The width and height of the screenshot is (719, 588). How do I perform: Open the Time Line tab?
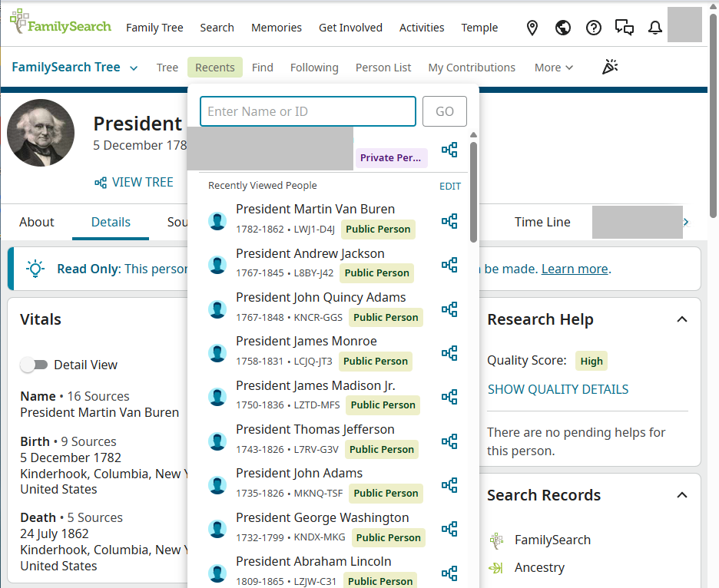(542, 223)
